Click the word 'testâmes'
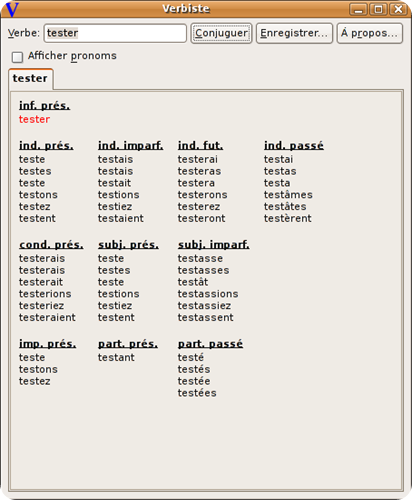 pos(288,195)
